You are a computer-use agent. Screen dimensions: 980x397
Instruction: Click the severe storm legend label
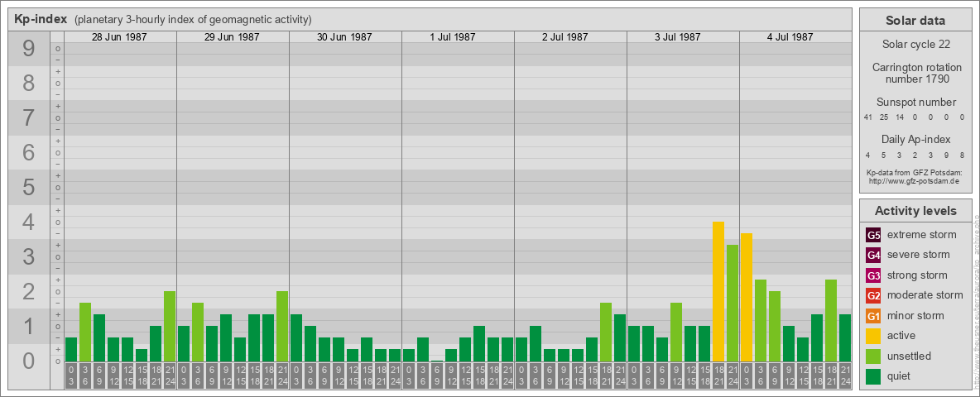[x=919, y=255]
